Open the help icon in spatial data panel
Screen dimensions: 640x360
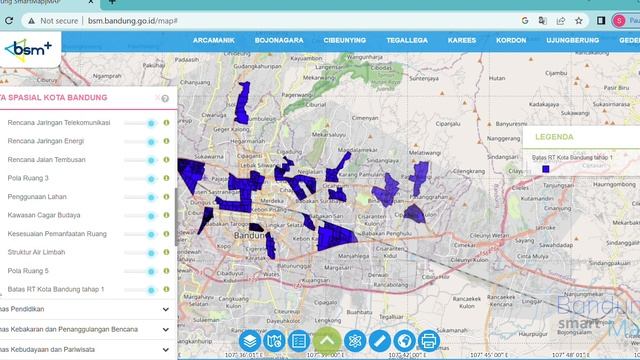tap(165, 98)
